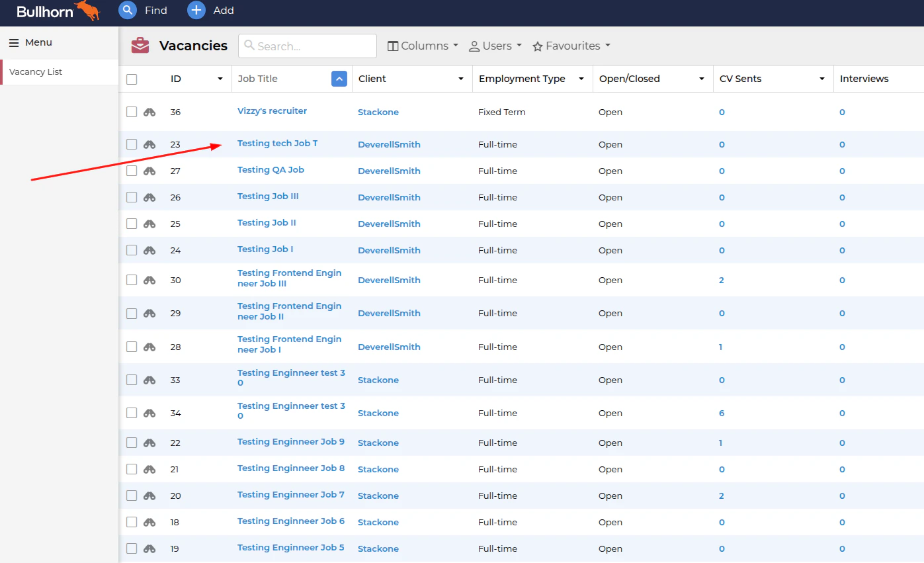Open binoculars preview for vacancy 36
The height and width of the screenshot is (563, 924).
click(x=149, y=112)
